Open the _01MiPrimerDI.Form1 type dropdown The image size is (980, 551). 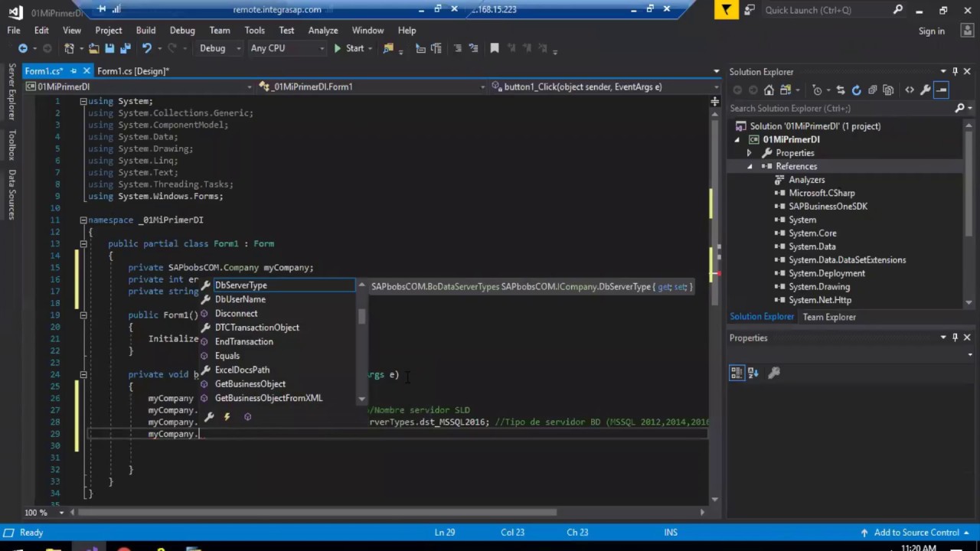point(371,86)
